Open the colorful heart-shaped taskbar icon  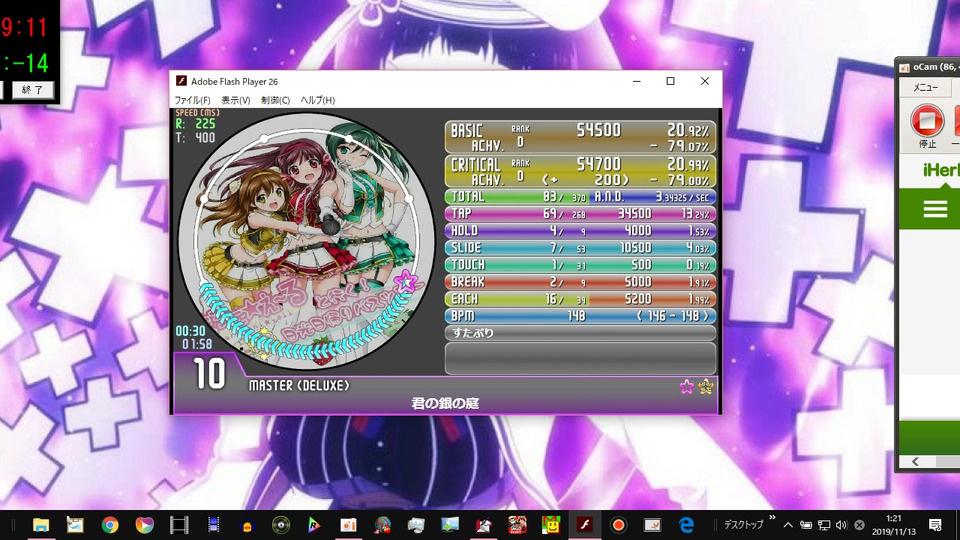pyautogui.click(x=144, y=525)
